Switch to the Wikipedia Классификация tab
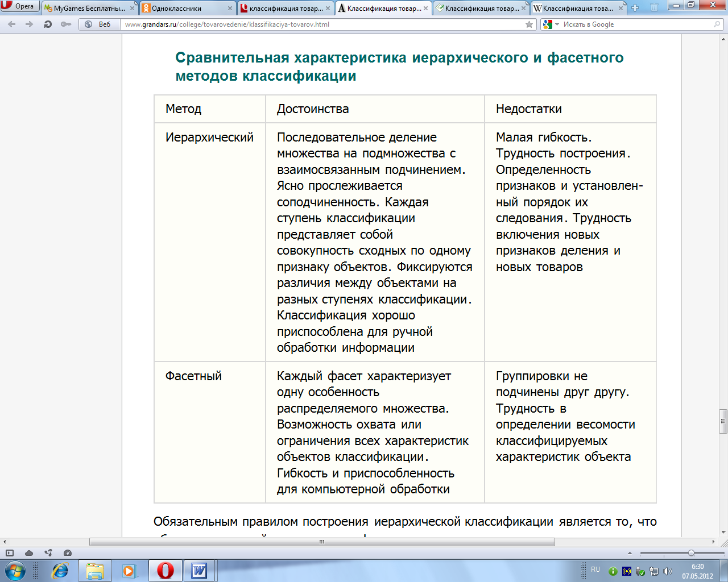 pyautogui.click(x=578, y=8)
